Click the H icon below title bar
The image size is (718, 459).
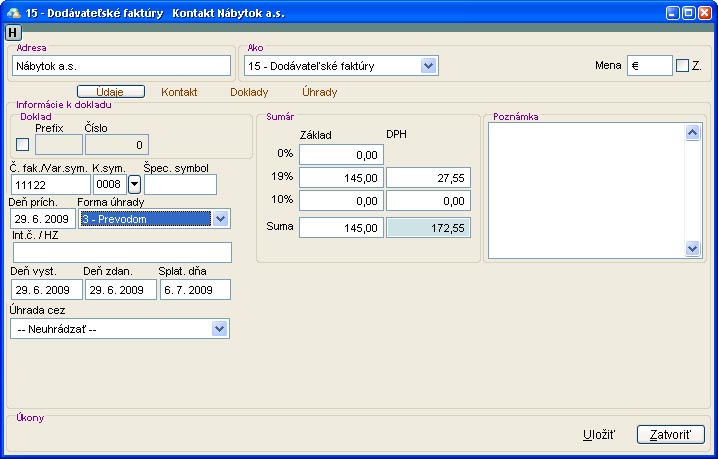[12, 32]
